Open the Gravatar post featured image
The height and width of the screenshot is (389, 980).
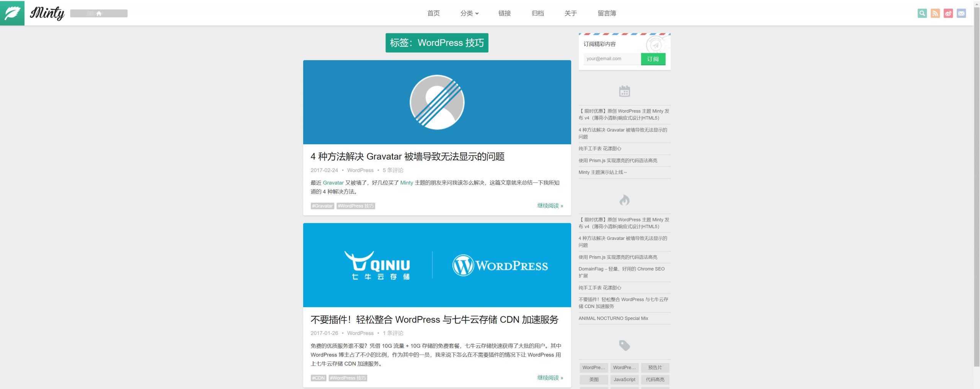(437, 102)
